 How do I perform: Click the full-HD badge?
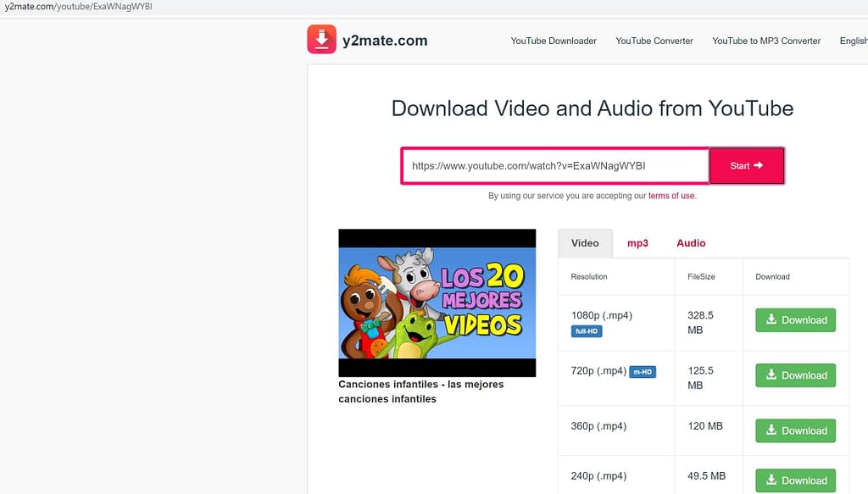(587, 331)
